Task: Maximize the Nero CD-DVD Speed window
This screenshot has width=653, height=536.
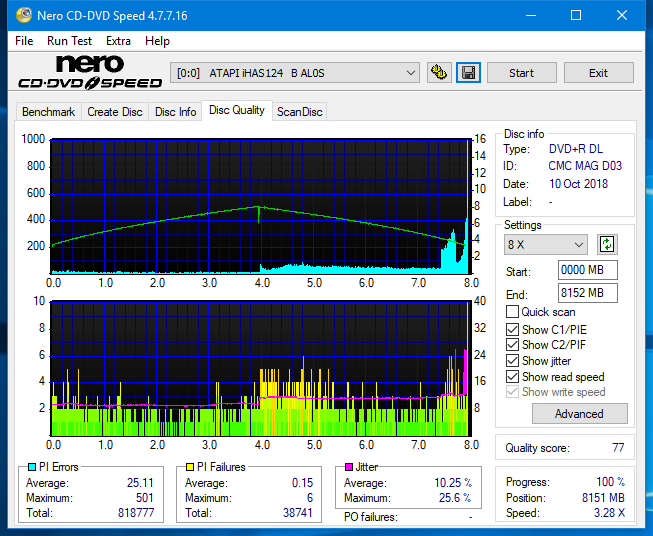Action: point(576,15)
